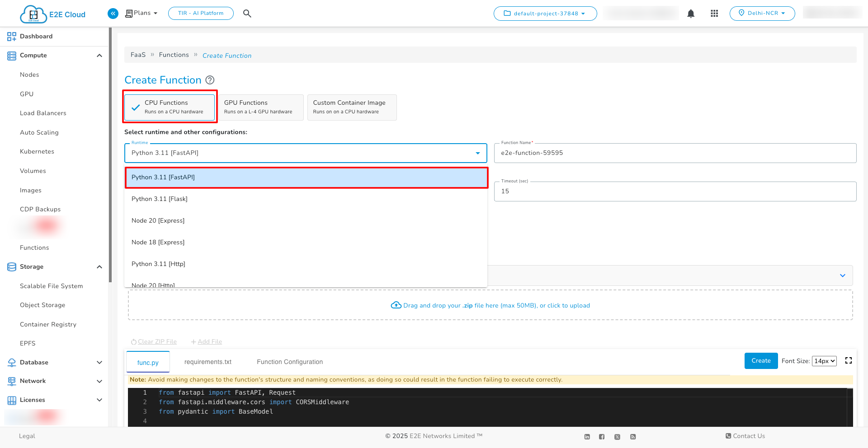This screenshot has width=868, height=448.
Task: Open notifications bell icon
Action: (691, 14)
